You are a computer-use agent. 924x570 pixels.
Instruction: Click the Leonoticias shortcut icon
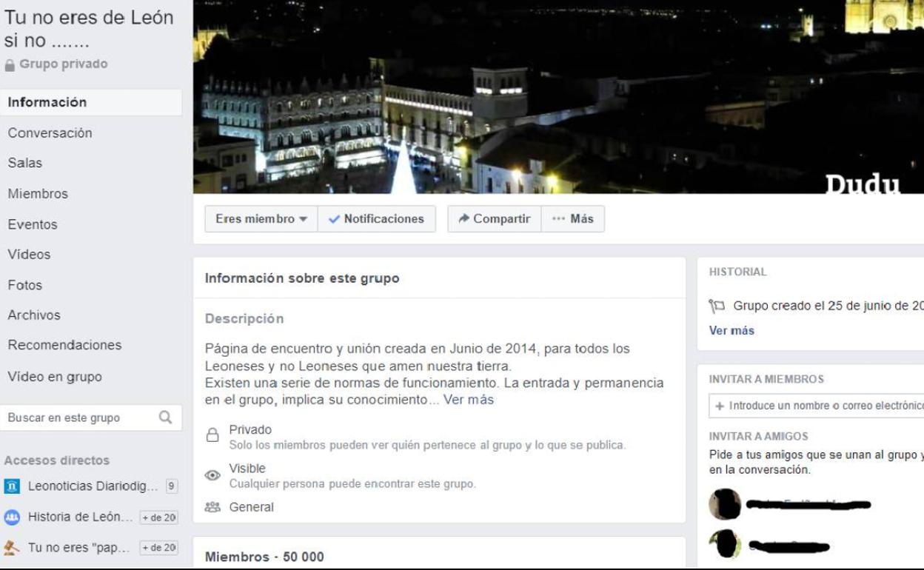12,486
